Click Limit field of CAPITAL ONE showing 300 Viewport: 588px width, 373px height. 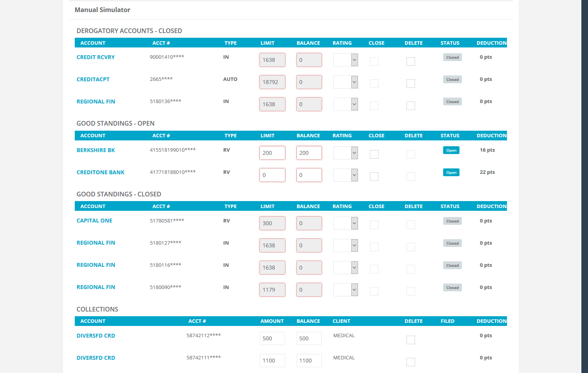pyautogui.click(x=272, y=223)
